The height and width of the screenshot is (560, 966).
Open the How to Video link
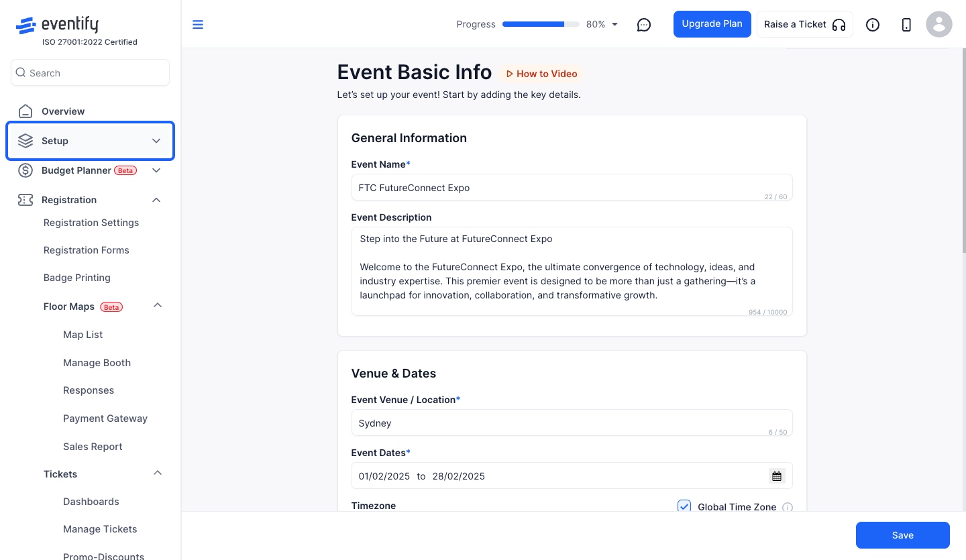(x=541, y=74)
